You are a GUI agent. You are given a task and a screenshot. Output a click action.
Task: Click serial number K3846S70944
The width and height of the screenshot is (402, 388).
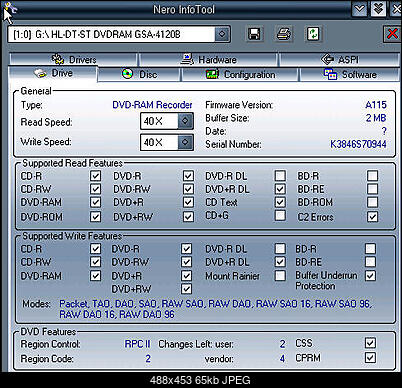[358, 144]
